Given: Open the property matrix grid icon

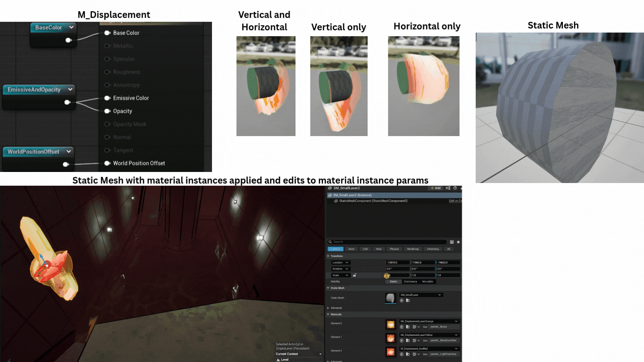Looking at the screenshot, I should click(452, 242).
